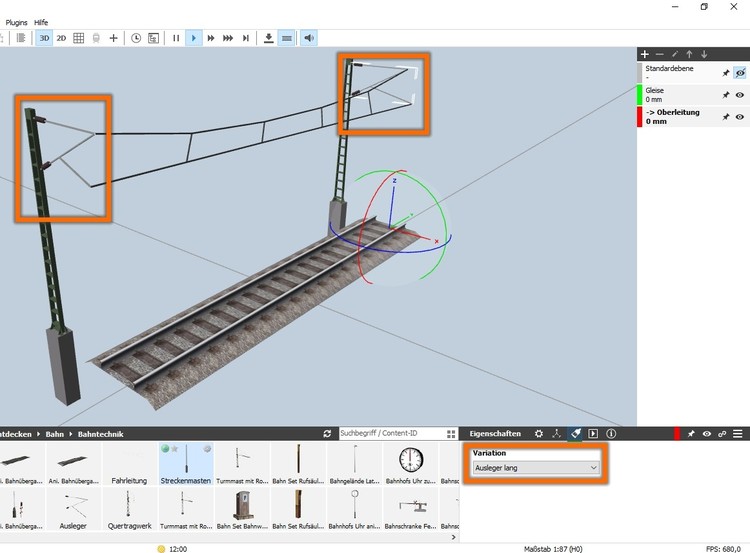Screen dimensions: 750x553
Task: Navigate to Bahn in catalog breadcrumb
Action: point(55,434)
